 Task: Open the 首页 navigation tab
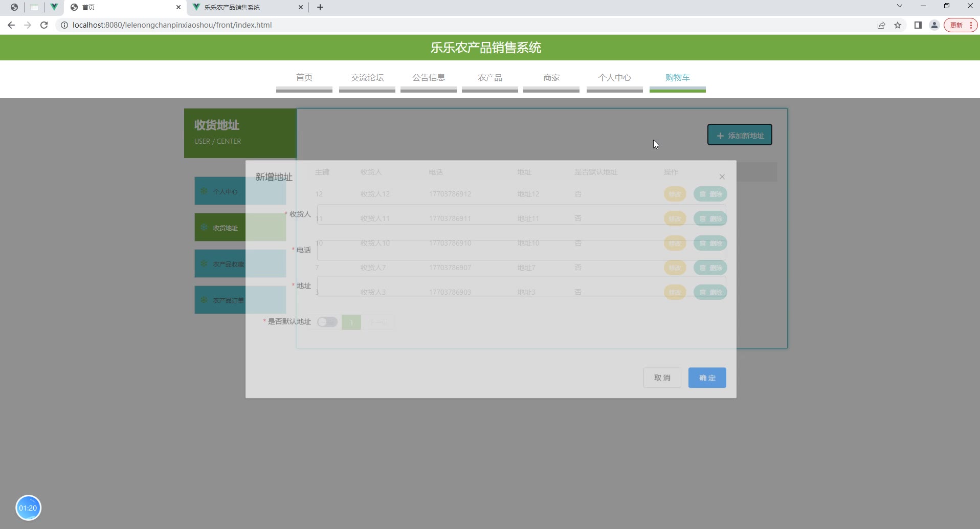tap(304, 78)
